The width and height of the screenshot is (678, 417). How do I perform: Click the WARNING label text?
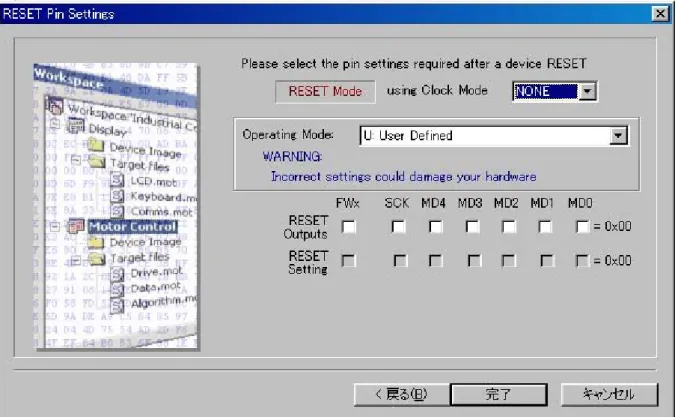(292, 157)
